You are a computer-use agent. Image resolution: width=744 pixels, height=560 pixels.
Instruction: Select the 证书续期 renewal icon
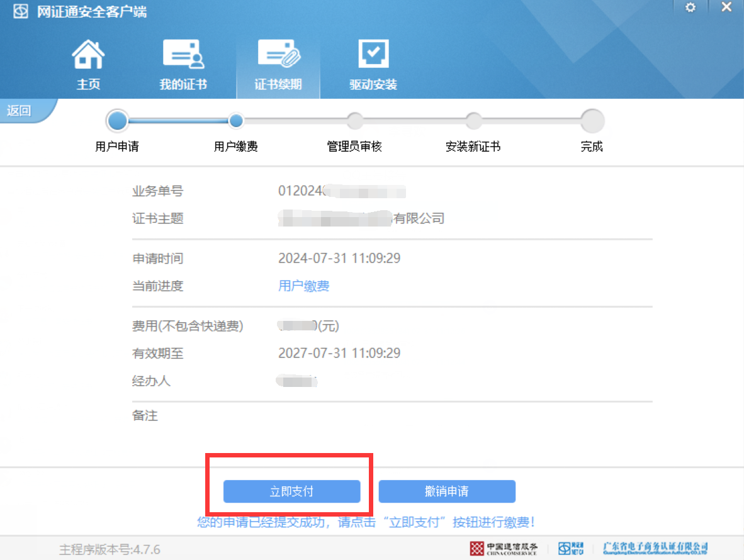tap(278, 55)
